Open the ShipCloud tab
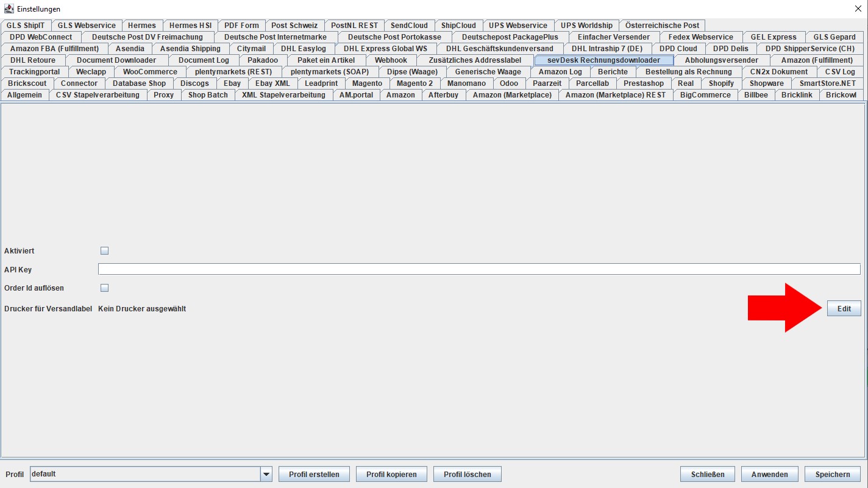Screen dimensions: 868x488 pyautogui.click(x=458, y=26)
